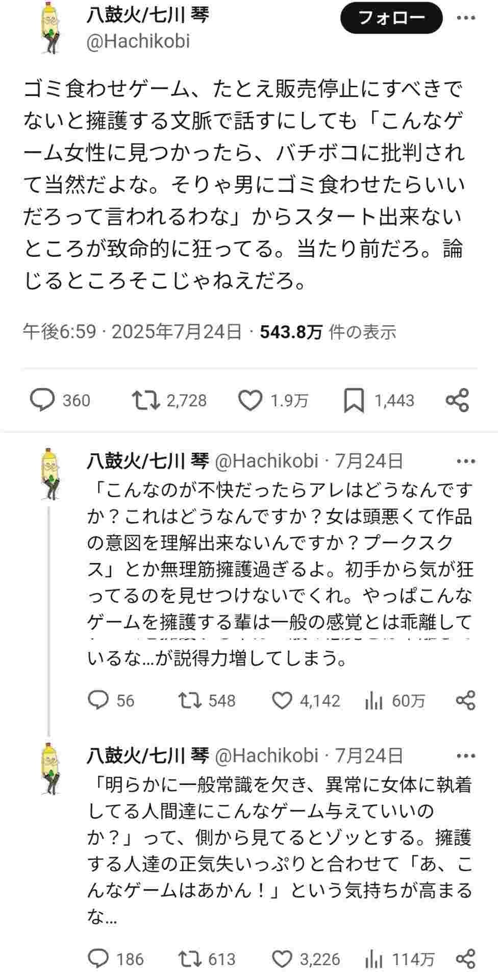Like the main post with 1.9万 likes
The image size is (500, 980).
(251, 400)
